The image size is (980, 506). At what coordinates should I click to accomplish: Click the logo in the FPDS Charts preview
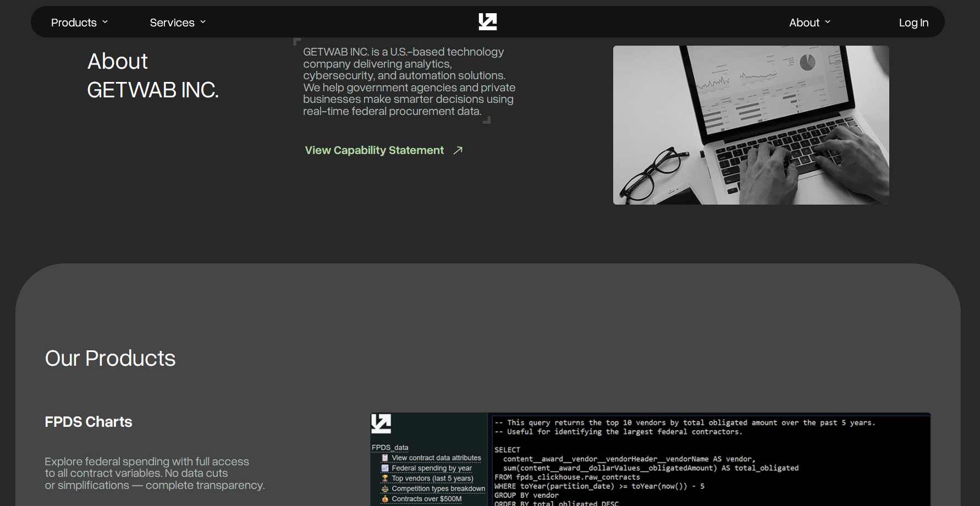coord(381,424)
